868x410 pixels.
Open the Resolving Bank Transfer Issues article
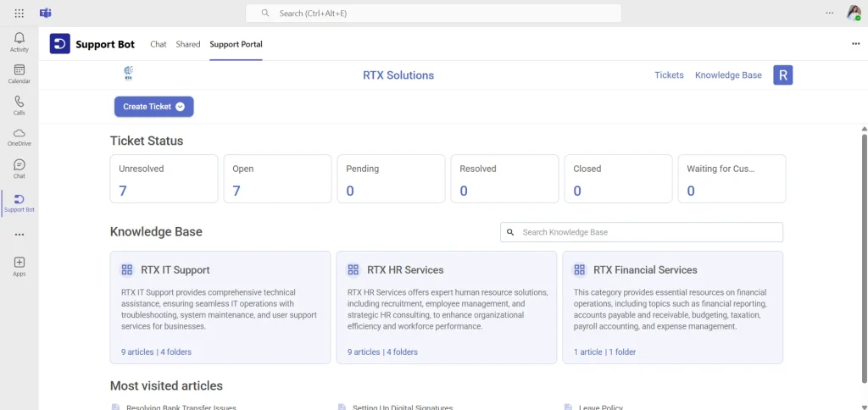click(x=181, y=407)
